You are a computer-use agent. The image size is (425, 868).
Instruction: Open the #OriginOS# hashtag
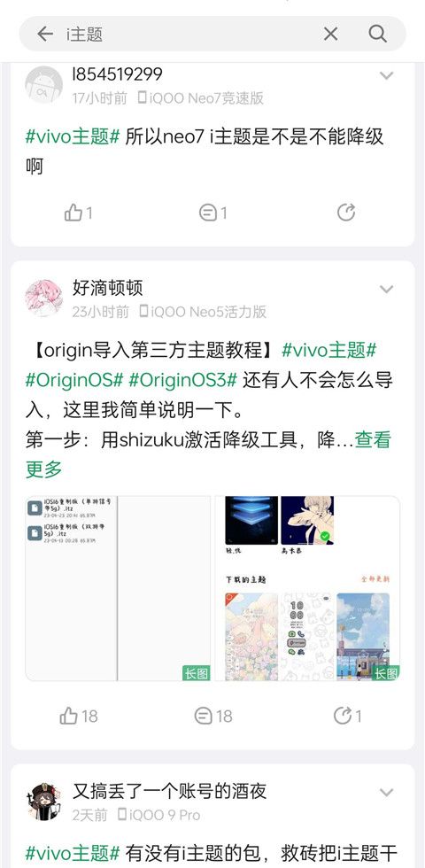click(x=74, y=380)
